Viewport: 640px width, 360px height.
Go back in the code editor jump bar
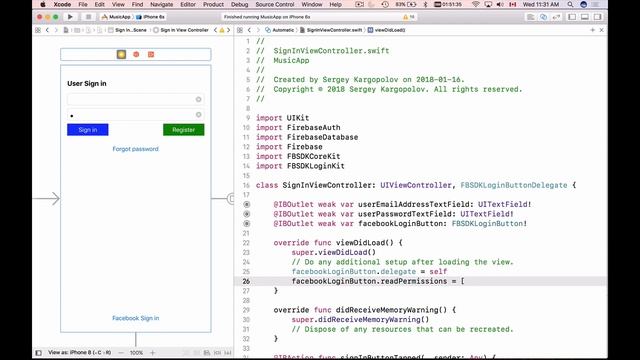pyautogui.click(x=249, y=30)
